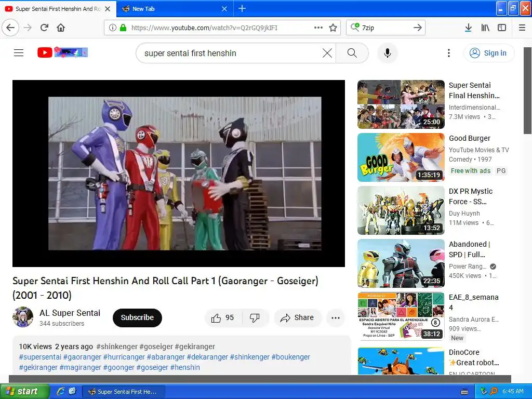Select Super Sentai taskbar window button
This screenshot has width=532, height=399.
tap(124, 392)
